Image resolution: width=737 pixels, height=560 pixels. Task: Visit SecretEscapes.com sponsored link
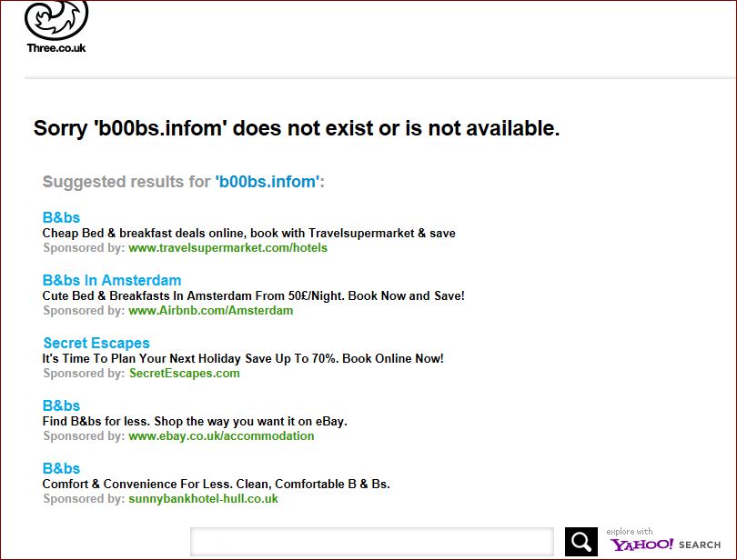click(184, 373)
